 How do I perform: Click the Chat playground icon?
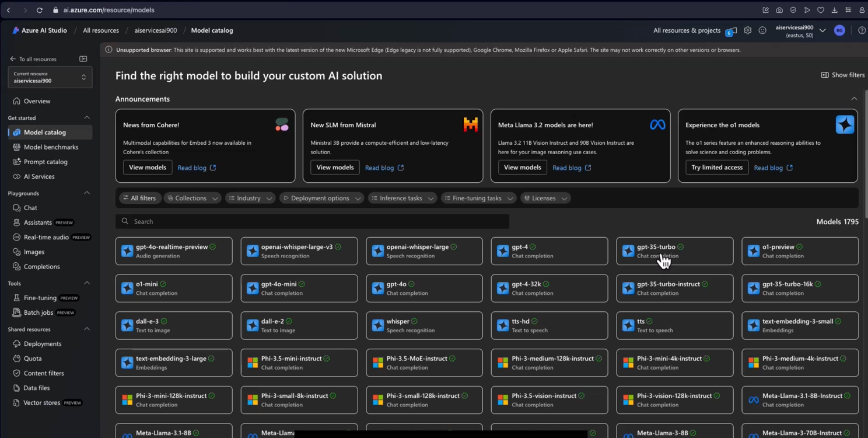coord(16,208)
